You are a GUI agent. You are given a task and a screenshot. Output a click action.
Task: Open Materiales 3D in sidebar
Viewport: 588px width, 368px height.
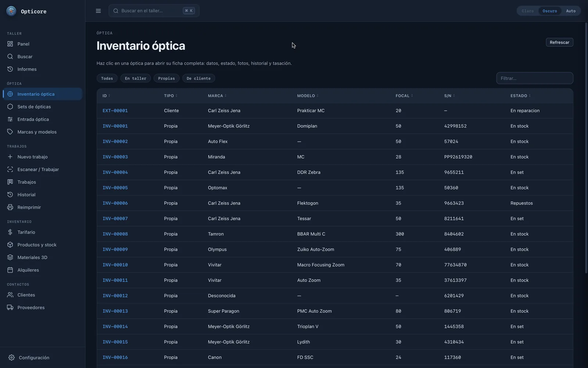[x=42, y=257]
